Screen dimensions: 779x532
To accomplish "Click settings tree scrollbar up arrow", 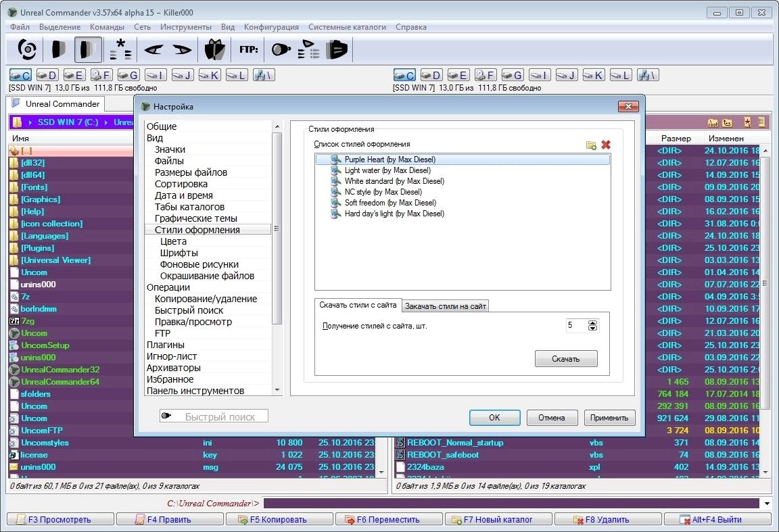I will pos(277,126).
